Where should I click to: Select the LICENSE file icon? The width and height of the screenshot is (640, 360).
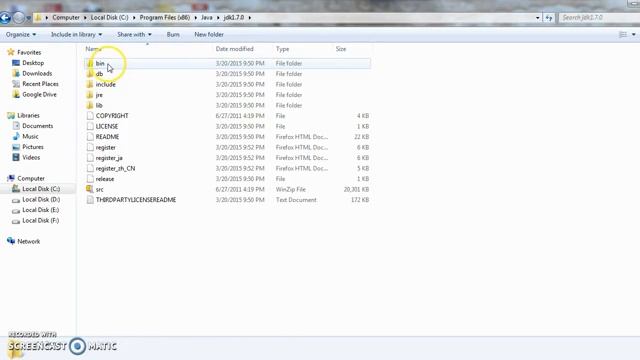point(90,127)
